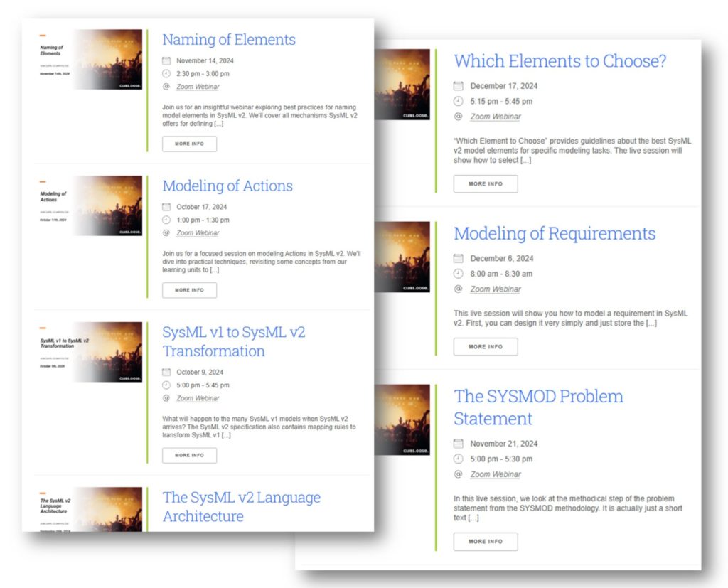Click MORE INFO under Modeling of Requirements

[486, 347]
